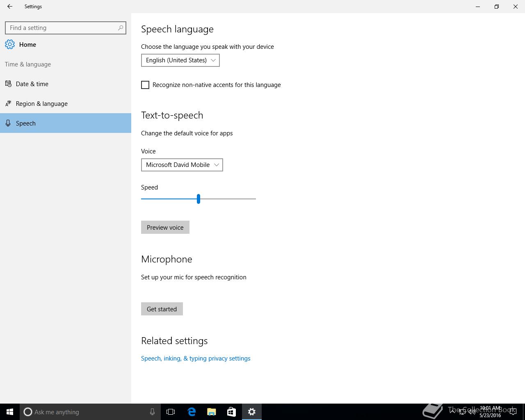Click Get started for microphone setup
Viewport: 525px width, 420px height.
tap(162, 309)
